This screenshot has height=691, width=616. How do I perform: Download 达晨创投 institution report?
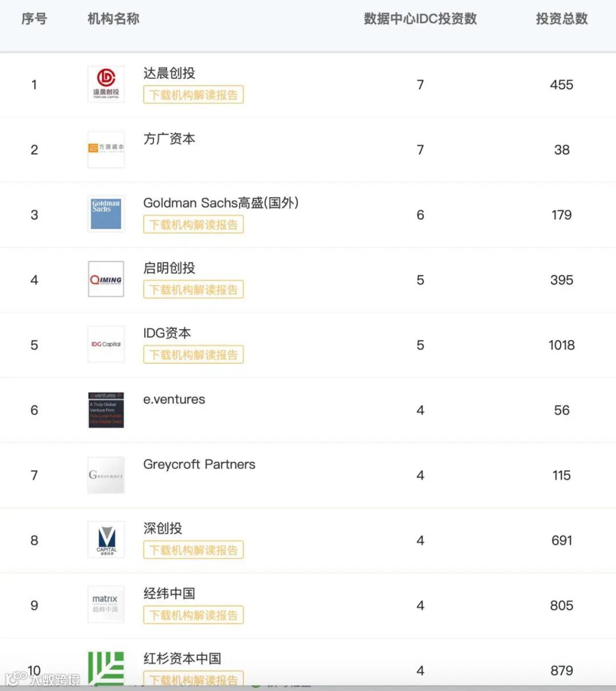[x=193, y=95]
